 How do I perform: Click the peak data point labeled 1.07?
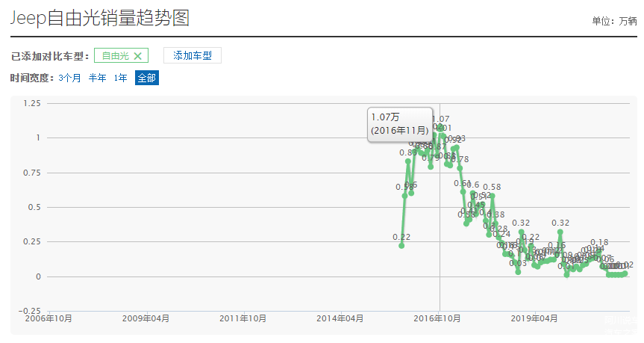[x=440, y=128]
